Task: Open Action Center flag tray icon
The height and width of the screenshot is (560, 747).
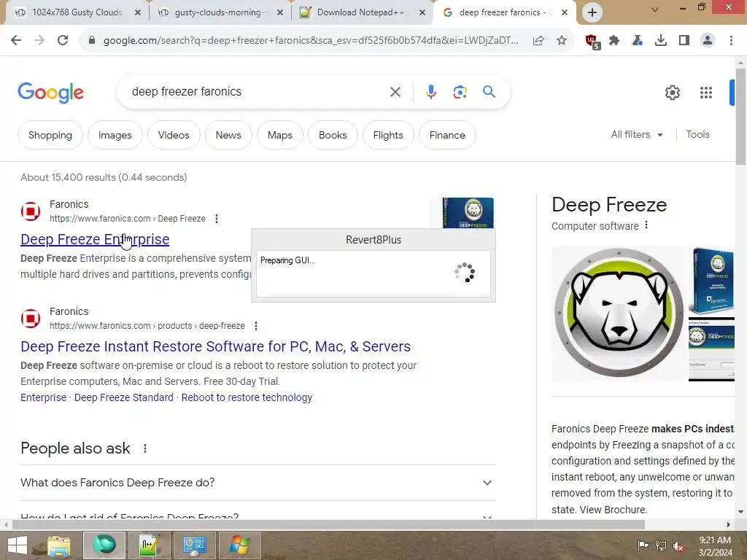Action: [x=643, y=546]
